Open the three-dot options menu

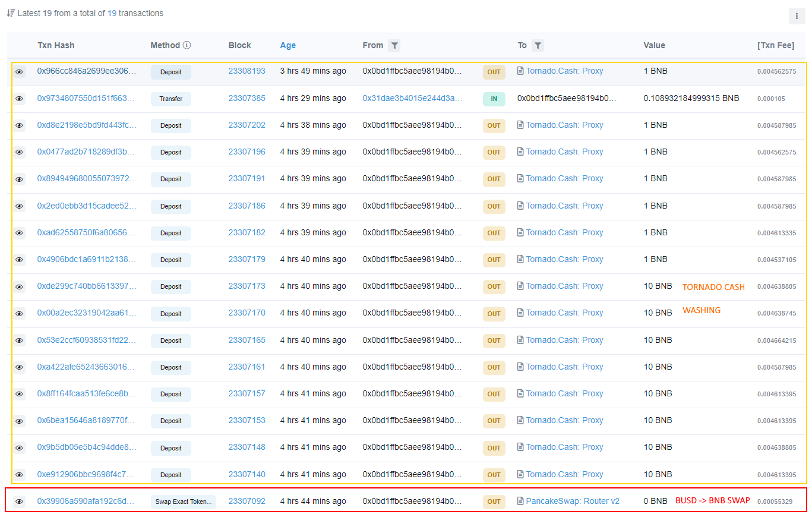(797, 17)
